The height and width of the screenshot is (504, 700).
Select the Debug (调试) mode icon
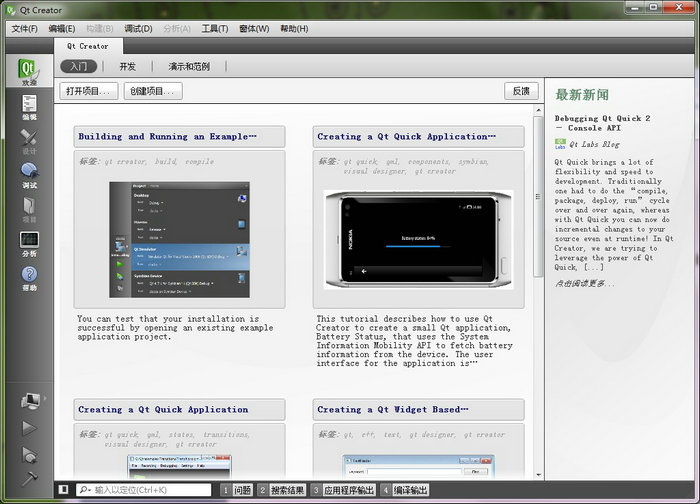click(29, 175)
